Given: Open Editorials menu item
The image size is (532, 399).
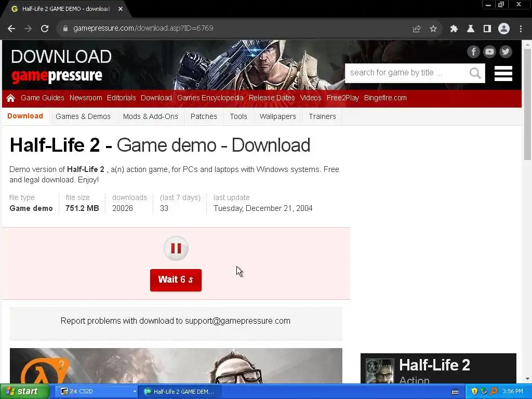Looking at the screenshot, I should pyautogui.click(x=121, y=98).
